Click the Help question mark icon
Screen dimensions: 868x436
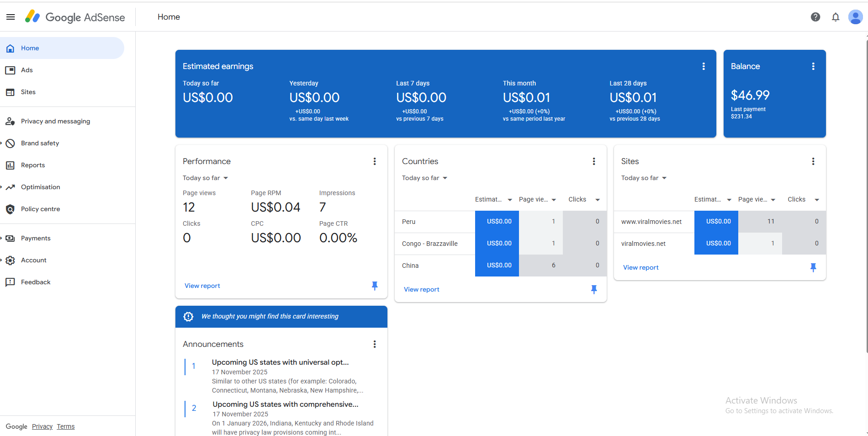click(x=815, y=17)
